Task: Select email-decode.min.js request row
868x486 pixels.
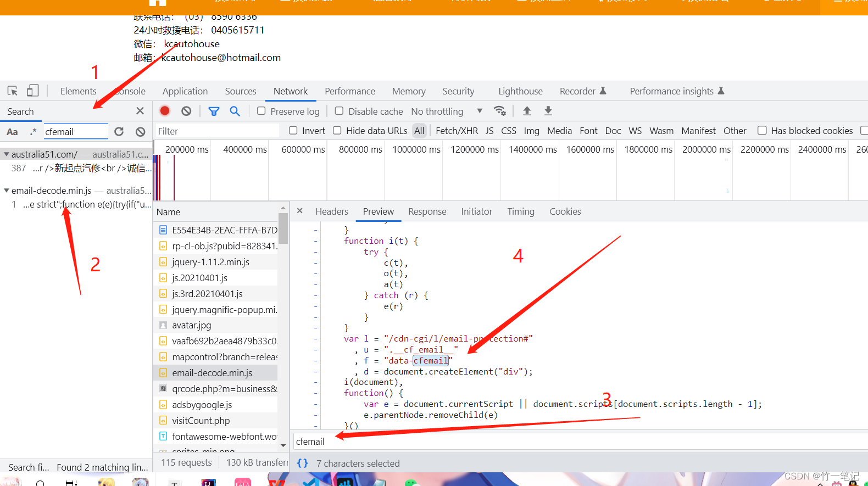Action: (x=215, y=373)
